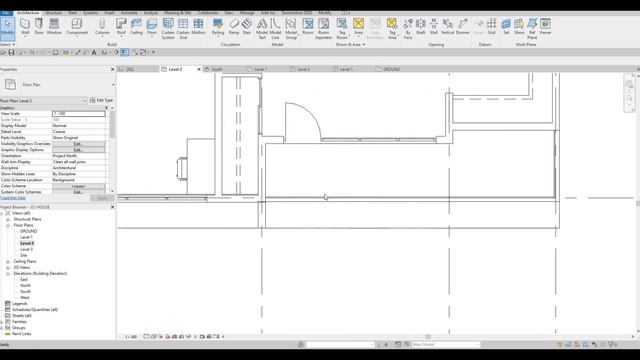Open the Collaborate ribbon tab
This screenshot has height=360, width=640.
tap(208, 13)
